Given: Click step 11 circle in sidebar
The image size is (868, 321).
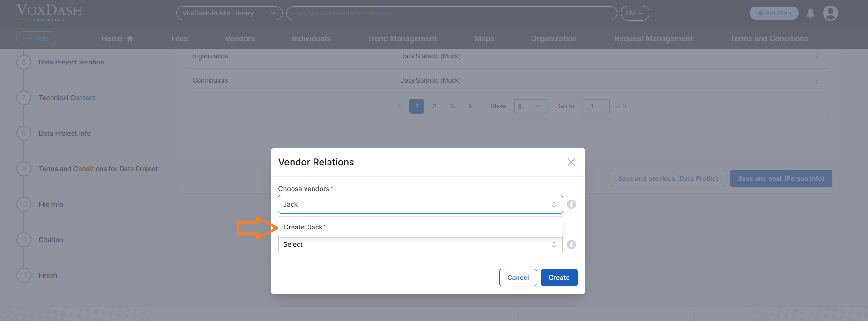Looking at the screenshot, I should [x=24, y=240].
